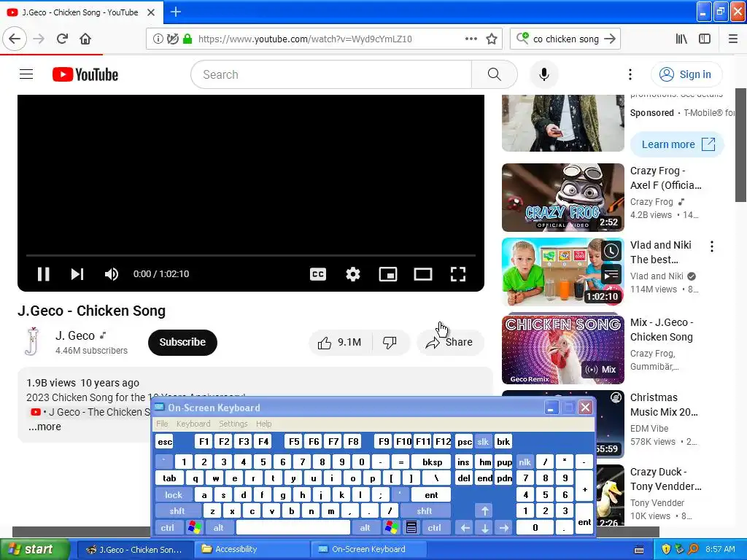
Task: Click the security shield tray icon
Action: pyautogui.click(x=666, y=550)
